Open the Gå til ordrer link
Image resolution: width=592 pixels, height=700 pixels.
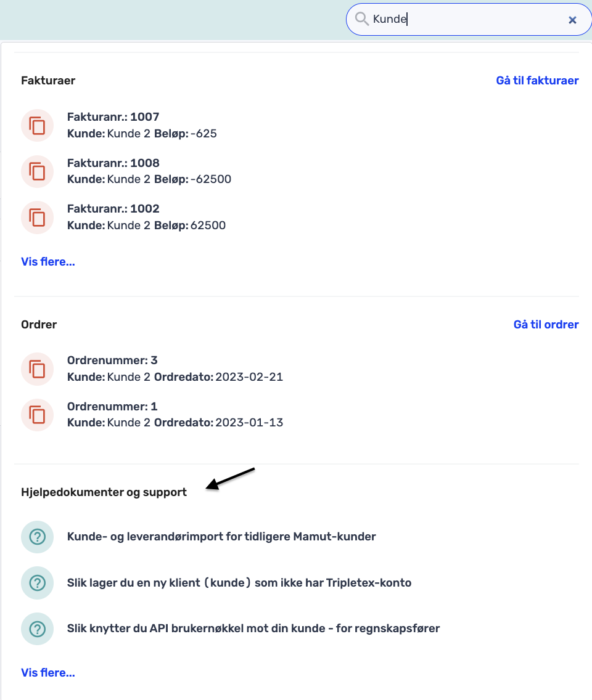coord(546,325)
